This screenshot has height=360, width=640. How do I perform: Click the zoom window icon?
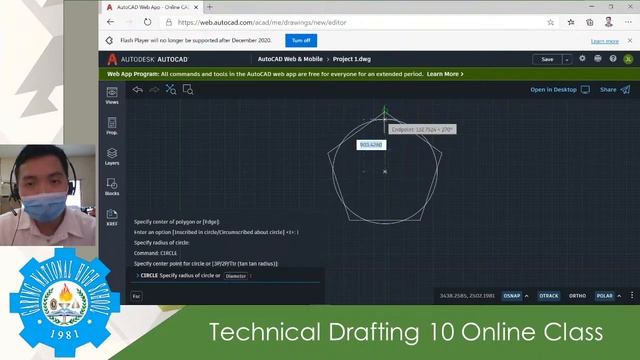point(188,89)
